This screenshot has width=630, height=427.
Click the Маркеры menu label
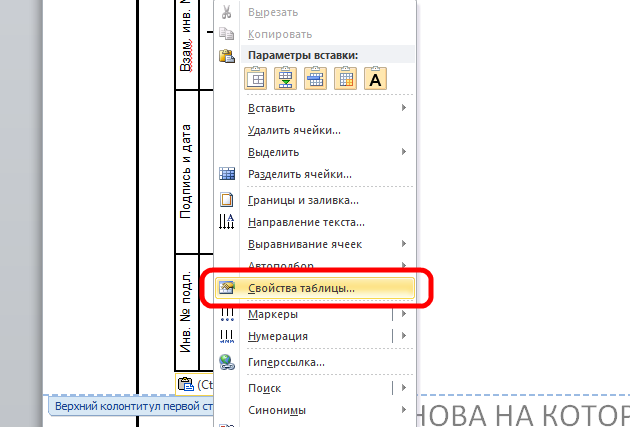[x=273, y=314]
